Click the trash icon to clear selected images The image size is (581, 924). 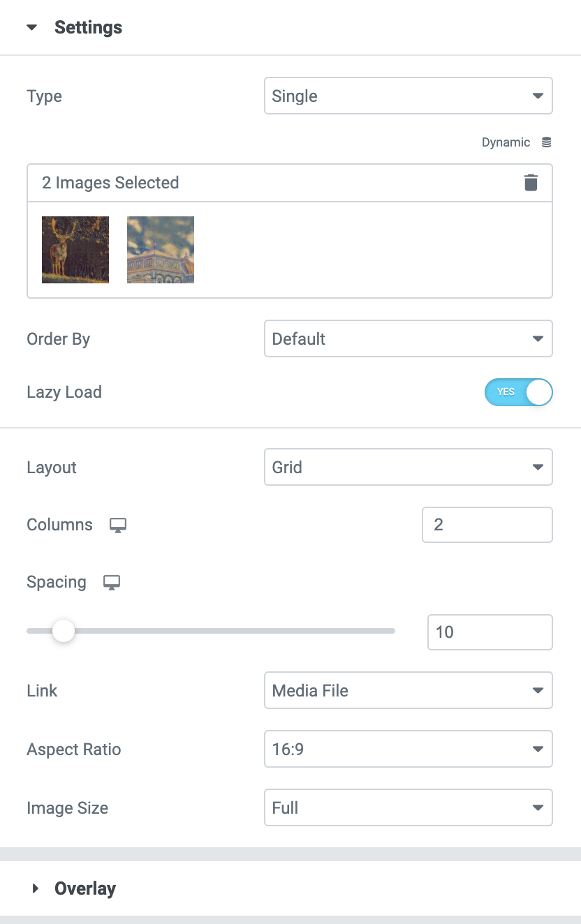click(531, 183)
